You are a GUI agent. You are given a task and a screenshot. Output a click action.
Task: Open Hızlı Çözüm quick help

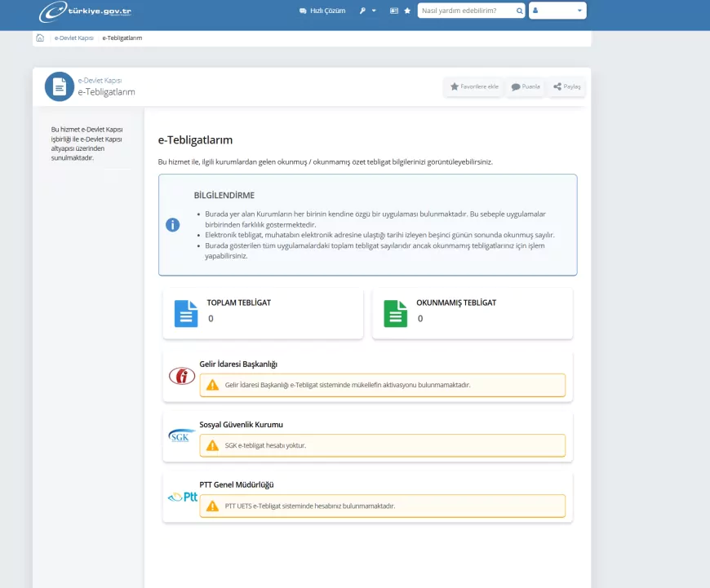[x=322, y=11]
